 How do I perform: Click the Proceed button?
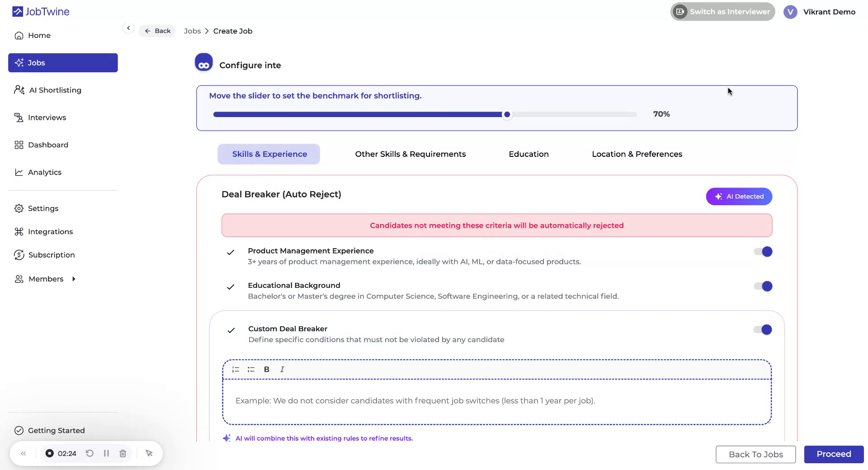834,454
